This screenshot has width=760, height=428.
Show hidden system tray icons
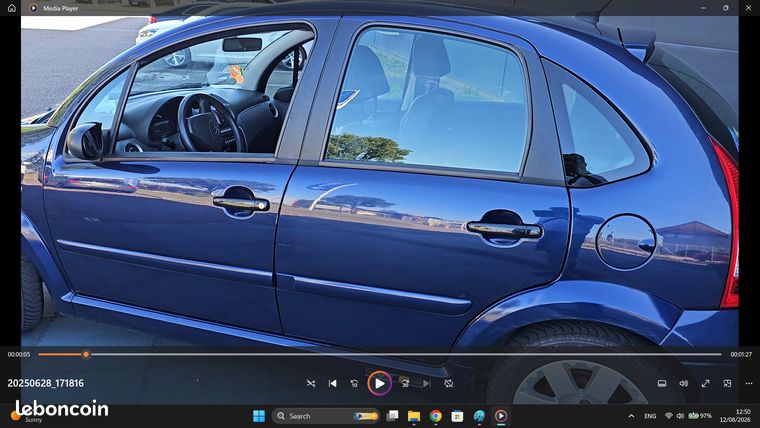click(631, 416)
